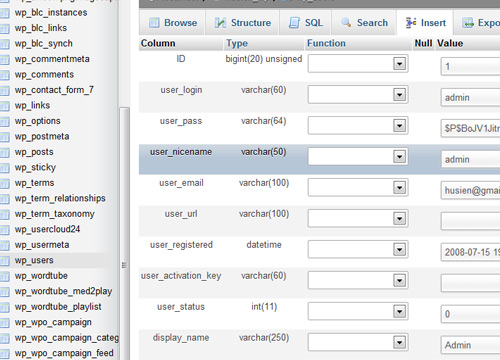The width and height of the screenshot is (500, 360).
Task: Click the empty user_url value field
Action: point(470,221)
